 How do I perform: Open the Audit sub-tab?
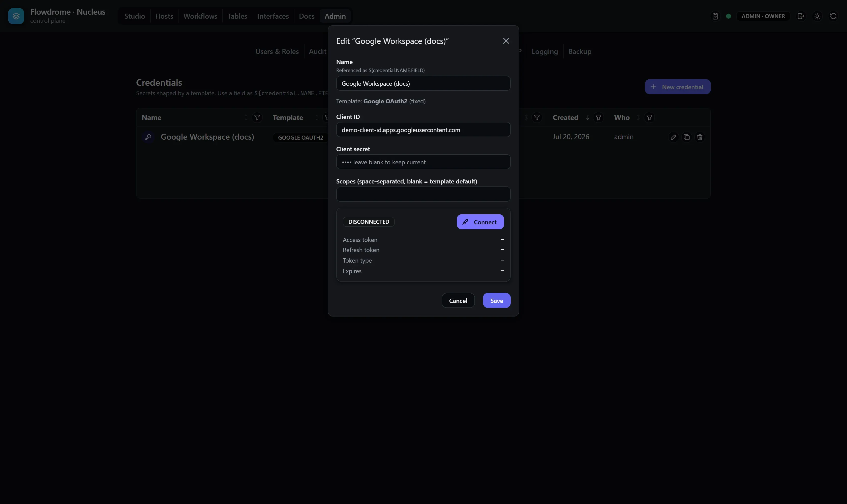(x=317, y=52)
